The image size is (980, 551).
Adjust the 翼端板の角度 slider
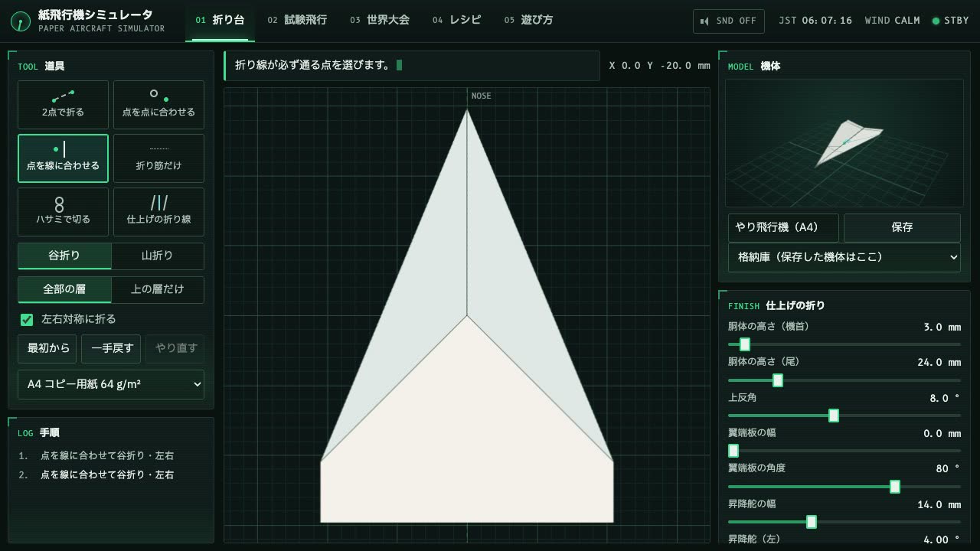[844, 487]
